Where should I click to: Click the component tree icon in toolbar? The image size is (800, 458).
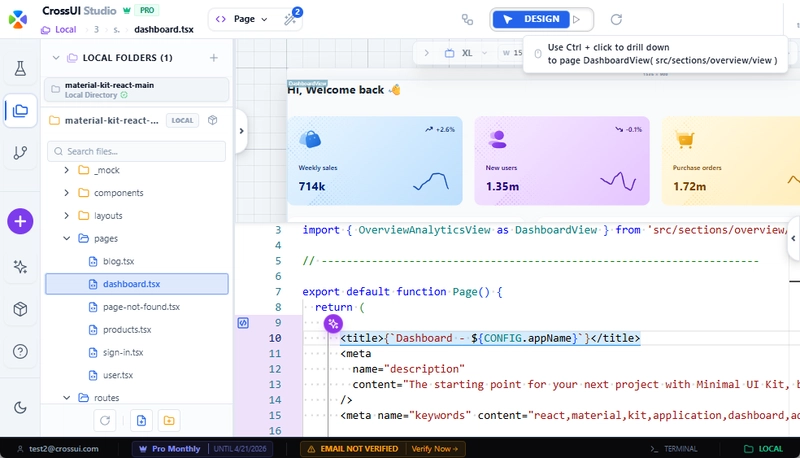[467, 19]
